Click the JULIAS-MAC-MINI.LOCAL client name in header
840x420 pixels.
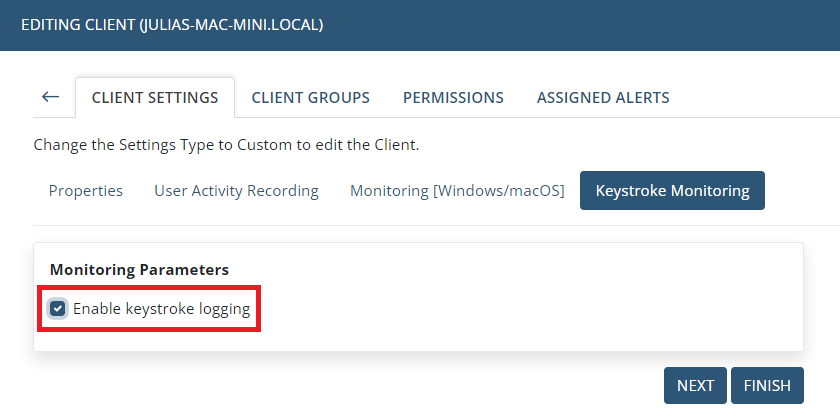click(x=230, y=23)
